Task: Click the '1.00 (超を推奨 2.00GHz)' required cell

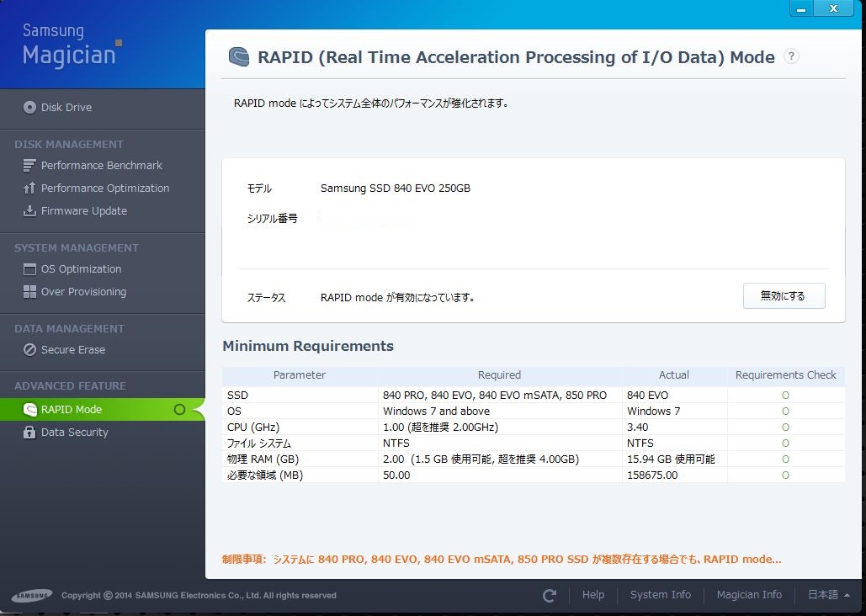Action: tap(441, 427)
